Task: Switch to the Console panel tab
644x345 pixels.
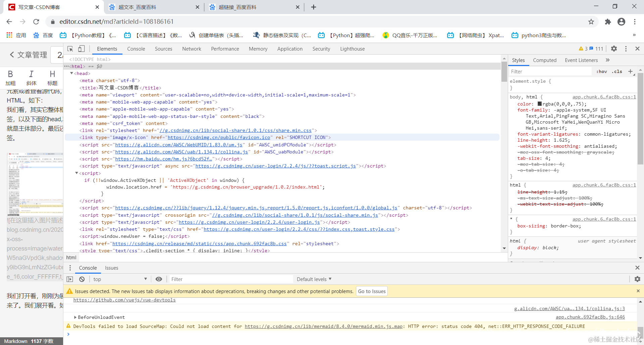Action: [x=136, y=49]
